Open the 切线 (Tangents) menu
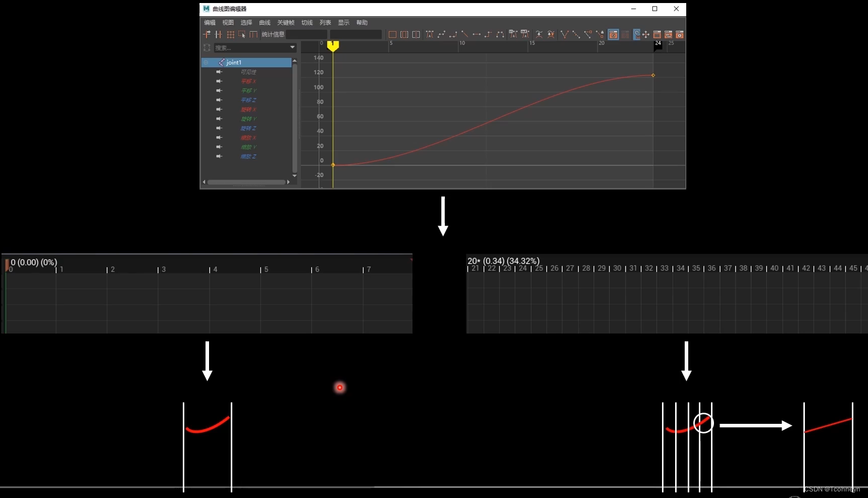The height and width of the screenshot is (498, 868). pos(307,23)
